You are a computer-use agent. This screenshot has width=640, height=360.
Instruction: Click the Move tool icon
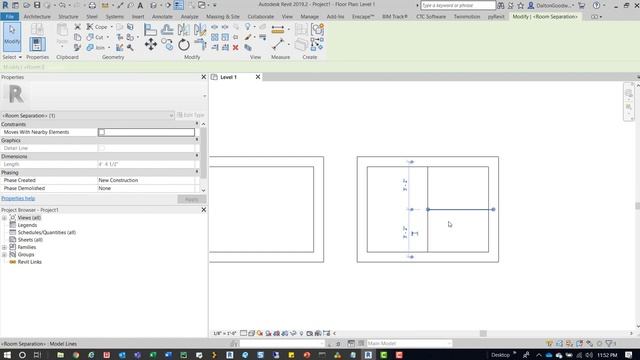pos(151,44)
